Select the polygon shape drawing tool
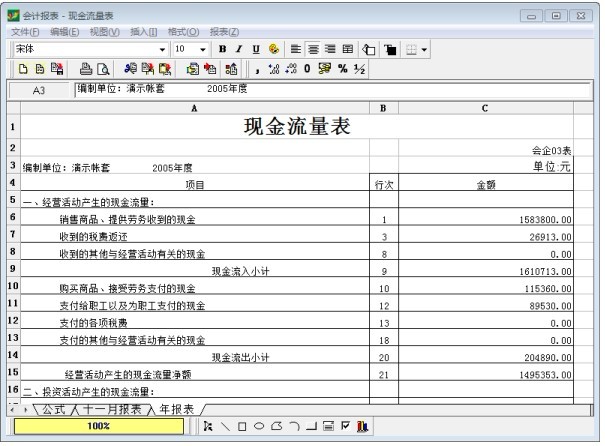This screenshot has height=446, width=605. [x=276, y=426]
